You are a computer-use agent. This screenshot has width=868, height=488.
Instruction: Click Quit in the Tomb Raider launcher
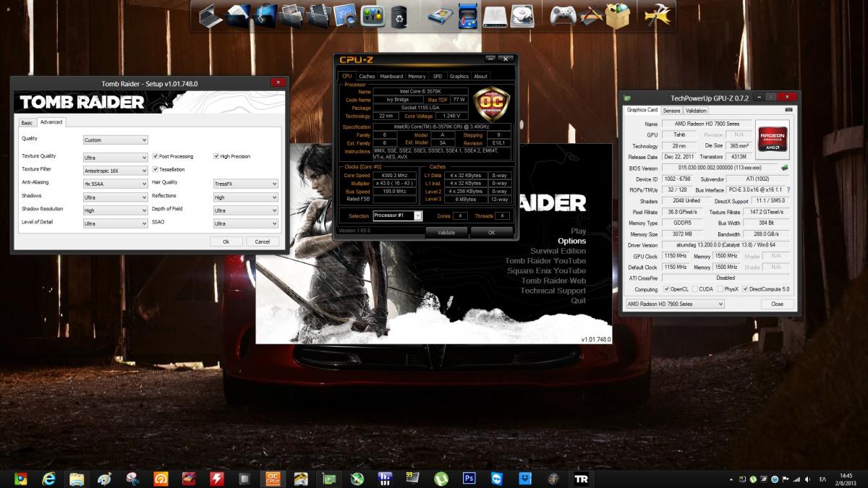[579, 301]
